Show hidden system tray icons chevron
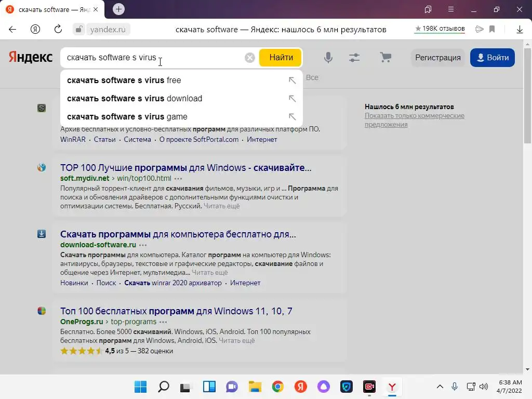Screen dimensions: 532x399 click(x=440, y=387)
